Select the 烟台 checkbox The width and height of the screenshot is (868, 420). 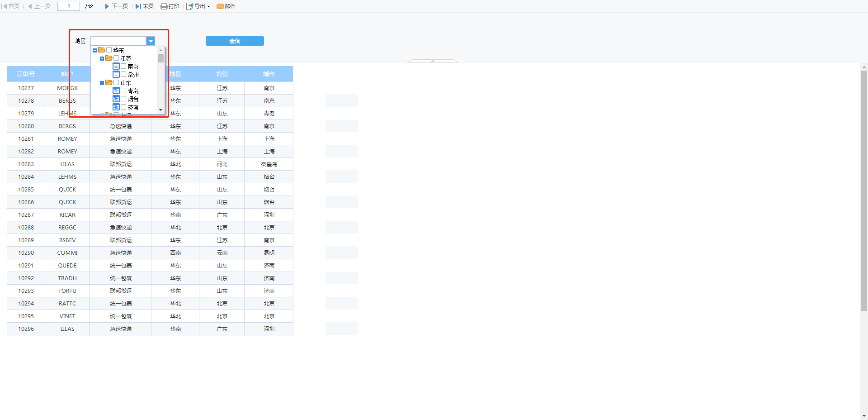123,99
